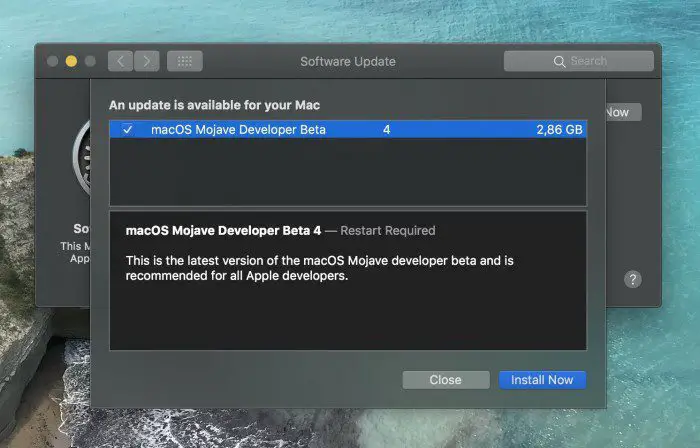Click the An update is available heading

214,105
